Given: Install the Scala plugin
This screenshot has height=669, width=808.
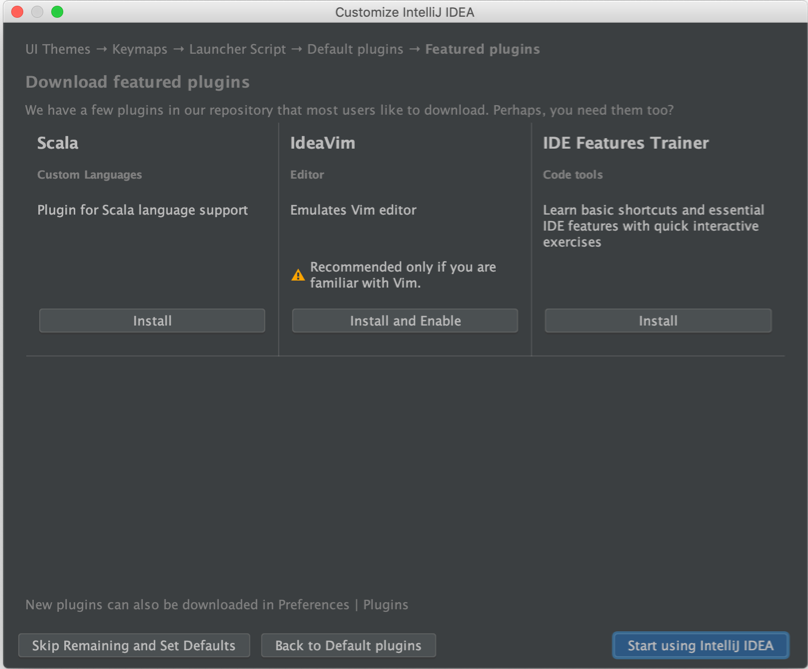Looking at the screenshot, I should click(152, 321).
